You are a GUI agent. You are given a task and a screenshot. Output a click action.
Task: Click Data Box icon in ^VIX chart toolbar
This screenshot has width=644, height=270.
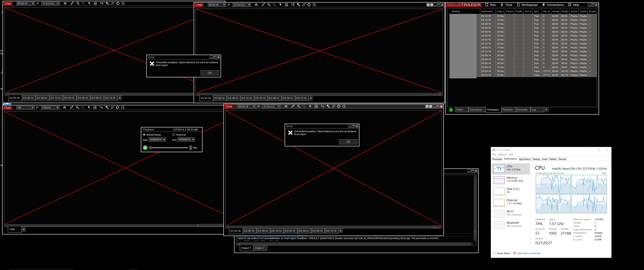[x=95, y=107]
